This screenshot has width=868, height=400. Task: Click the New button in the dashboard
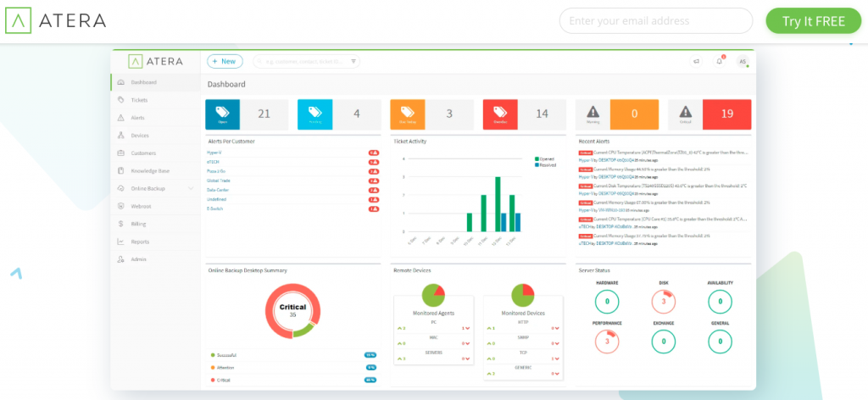pyautogui.click(x=225, y=61)
